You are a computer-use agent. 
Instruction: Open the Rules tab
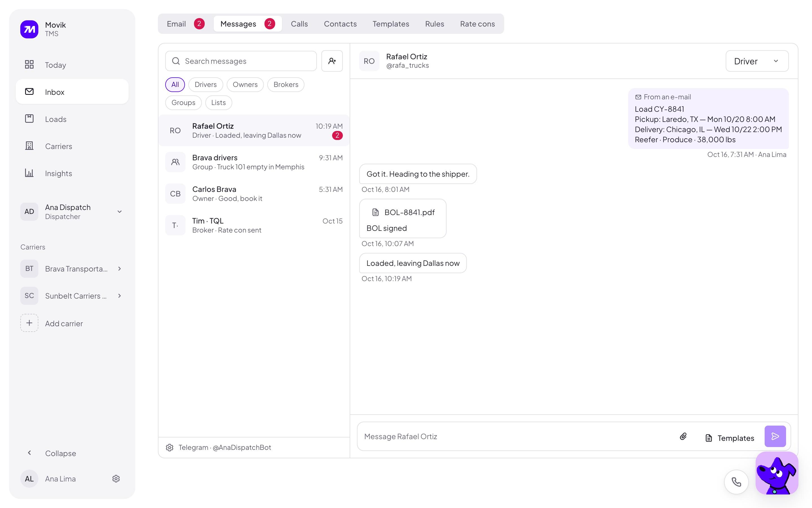(434, 24)
